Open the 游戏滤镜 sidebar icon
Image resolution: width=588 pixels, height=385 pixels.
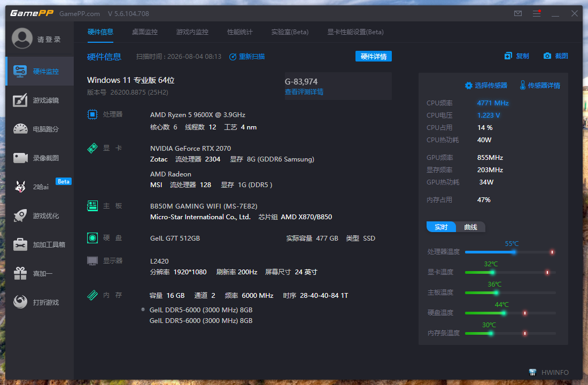(x=20, y=100)
